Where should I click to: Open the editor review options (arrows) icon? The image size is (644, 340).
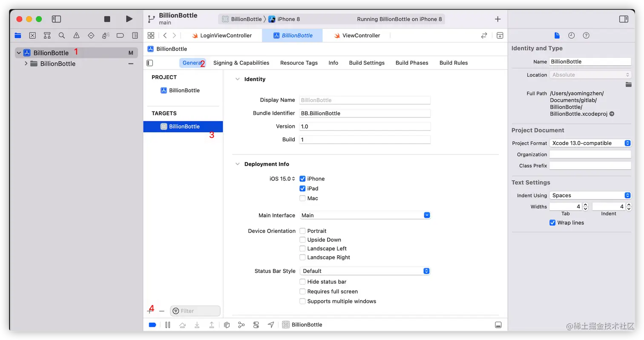[x=484, y=35]
